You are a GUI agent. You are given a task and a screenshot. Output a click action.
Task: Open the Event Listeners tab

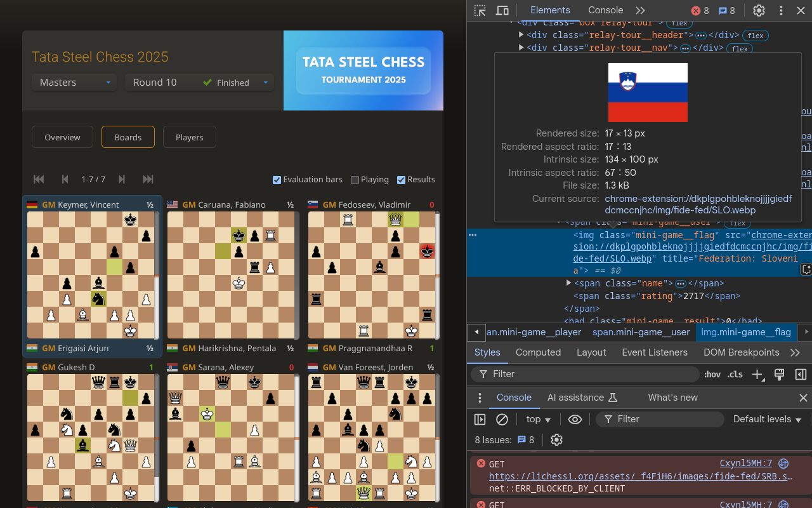tap(655, 352)
